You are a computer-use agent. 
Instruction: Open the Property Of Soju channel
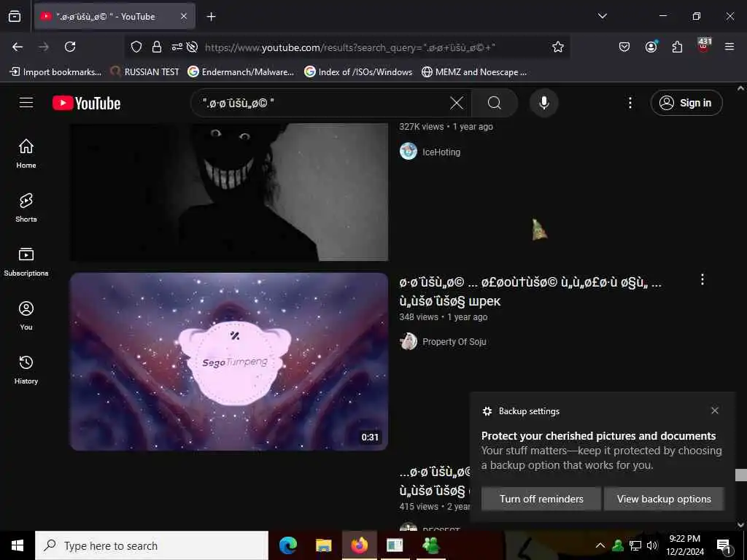454,341
